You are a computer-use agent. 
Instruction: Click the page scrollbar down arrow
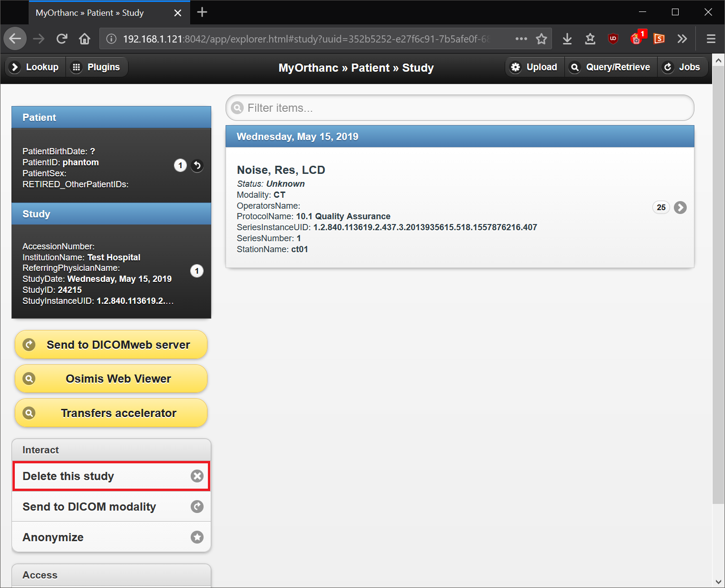[718, 582]
